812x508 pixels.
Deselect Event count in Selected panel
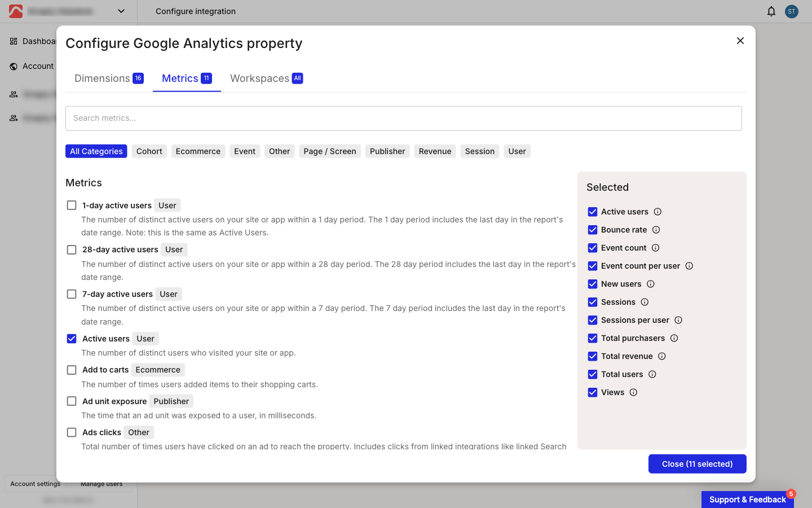click(593, 248)
